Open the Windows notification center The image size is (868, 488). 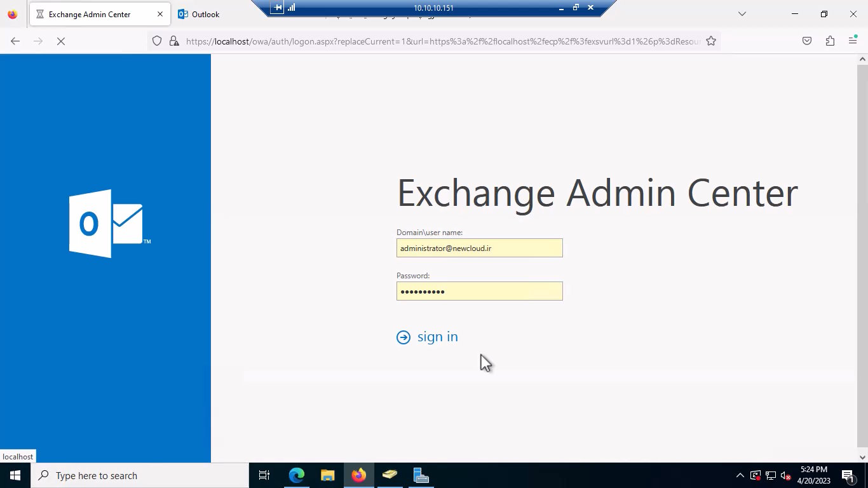point(848,475)
